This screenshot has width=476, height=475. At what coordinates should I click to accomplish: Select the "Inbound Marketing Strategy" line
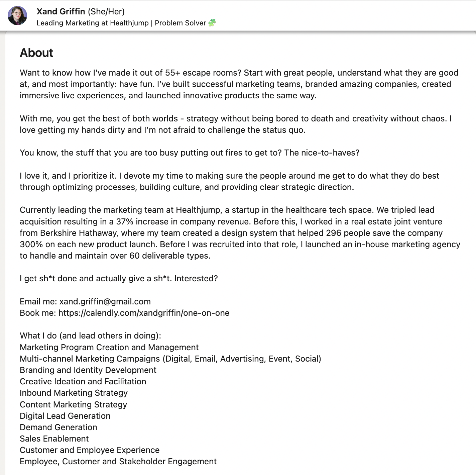(74, 393)
